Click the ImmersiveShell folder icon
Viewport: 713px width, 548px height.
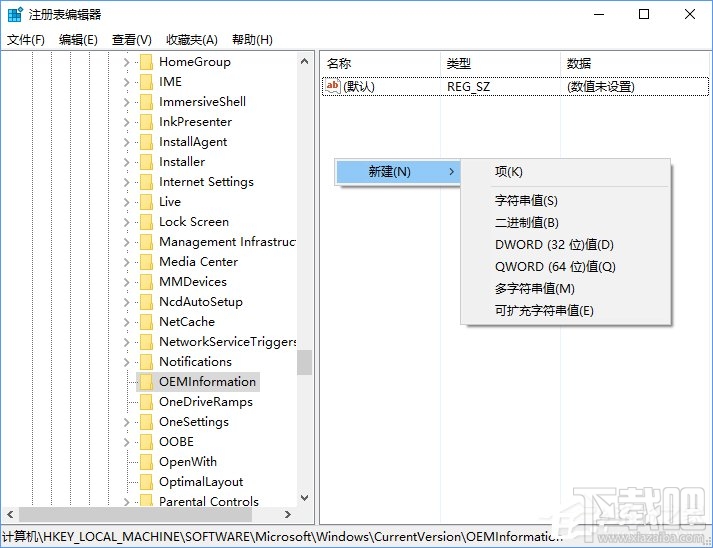pyautogui.click(x=146, y=102)
